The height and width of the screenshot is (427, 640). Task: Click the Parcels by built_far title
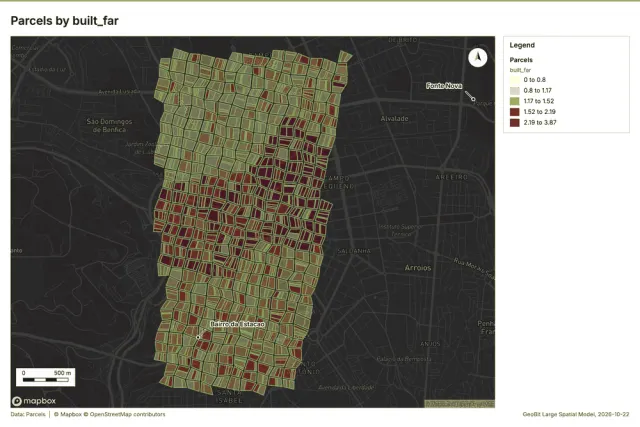64,21
